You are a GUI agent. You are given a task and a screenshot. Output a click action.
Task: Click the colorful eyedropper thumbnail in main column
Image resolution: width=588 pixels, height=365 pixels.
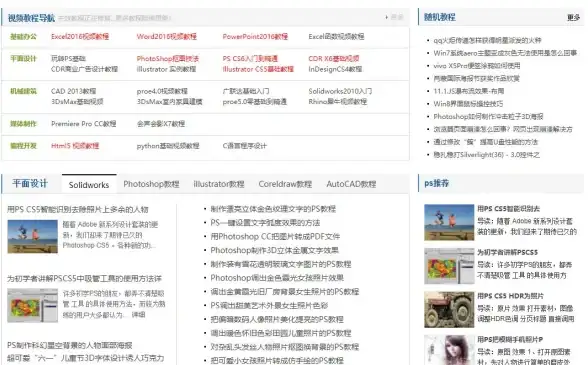point(33,306)
